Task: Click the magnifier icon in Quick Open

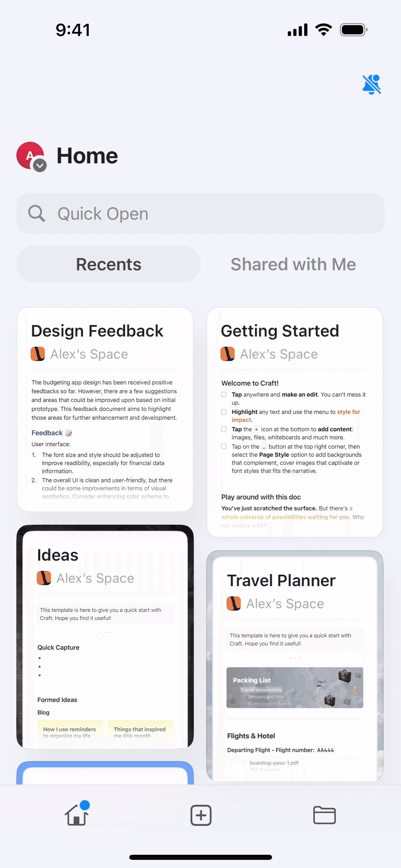Action: (x=36, y=214)
